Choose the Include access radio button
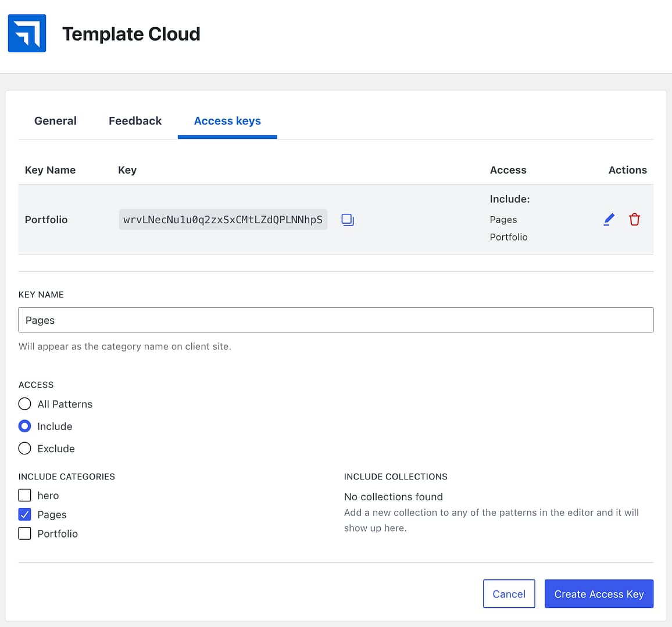 click(25, 426)
